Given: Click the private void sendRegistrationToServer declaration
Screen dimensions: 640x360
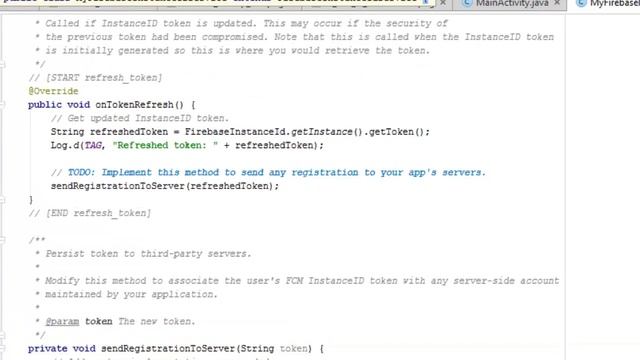Looking at the screenshot, I should (176, 349).
